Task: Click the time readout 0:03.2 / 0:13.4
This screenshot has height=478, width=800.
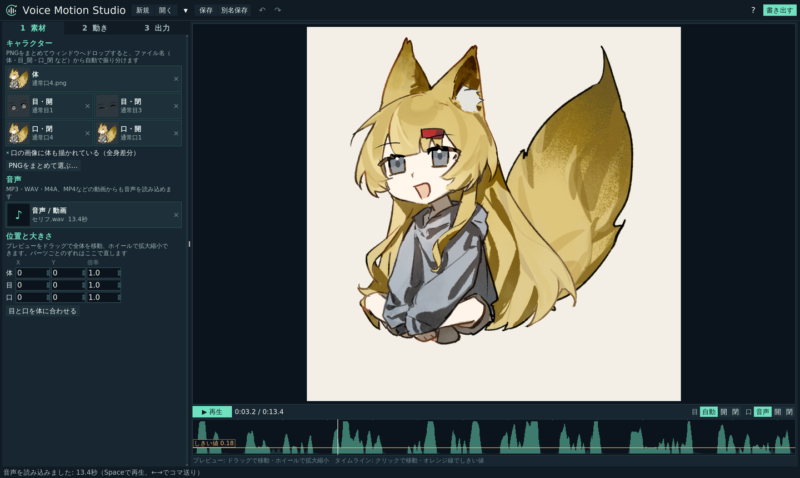Action: click(259, 412)
